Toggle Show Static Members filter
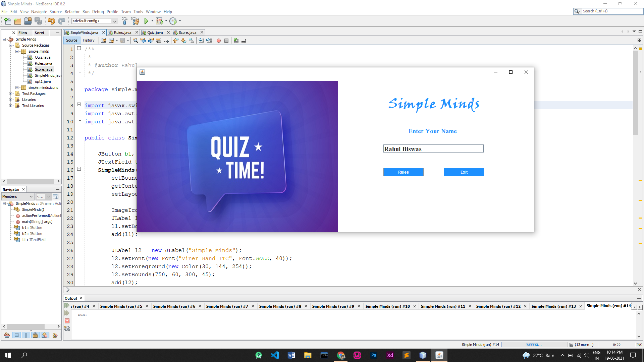 click(26, 335)
